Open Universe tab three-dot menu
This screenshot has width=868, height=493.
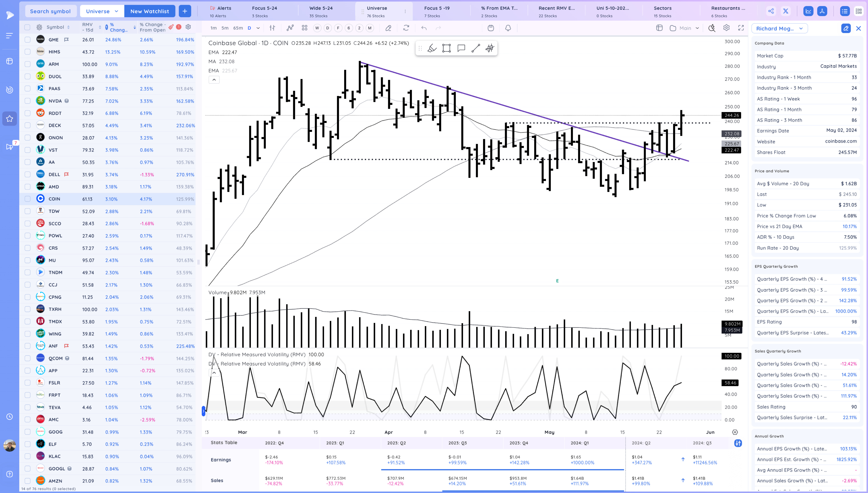[x=405, y=11]
